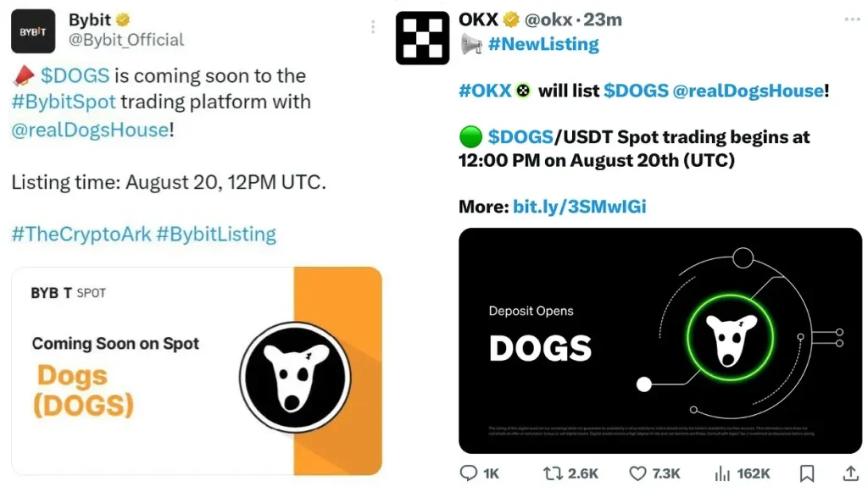Like the OKX tweet
868x492 pixels.
pyautogui.click(x=637, y=473)
